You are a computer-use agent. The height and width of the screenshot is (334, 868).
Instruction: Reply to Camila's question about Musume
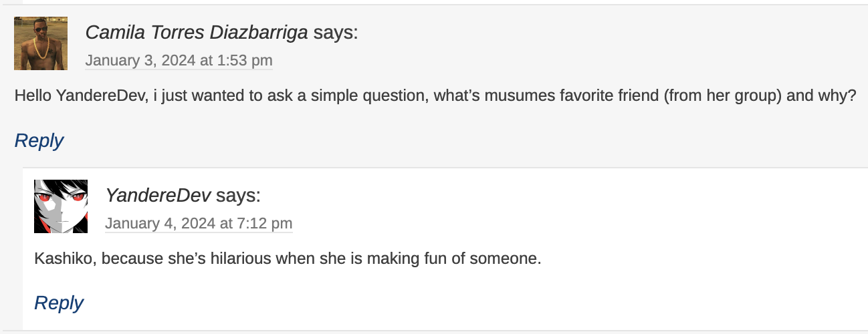tap(39, 141)
